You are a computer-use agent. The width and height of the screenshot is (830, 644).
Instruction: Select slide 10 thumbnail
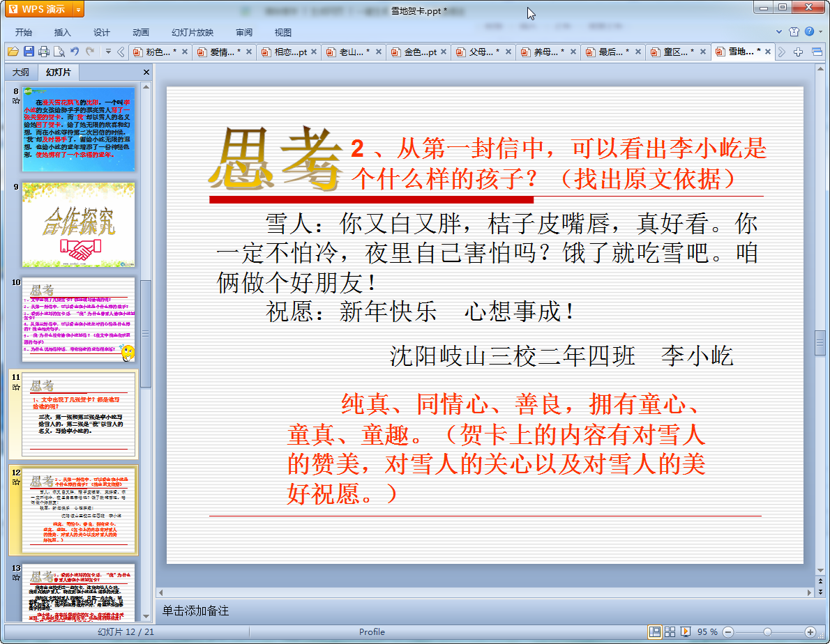78,320
